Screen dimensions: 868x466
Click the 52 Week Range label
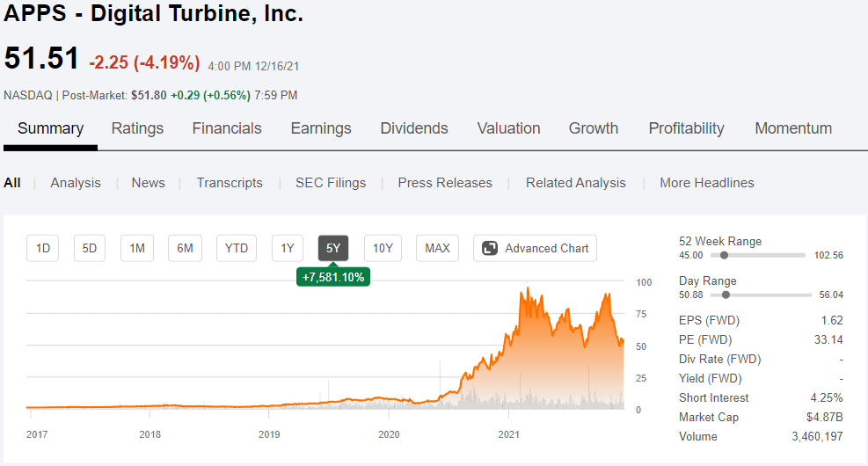pyautogui.click(x=720, y=241)
